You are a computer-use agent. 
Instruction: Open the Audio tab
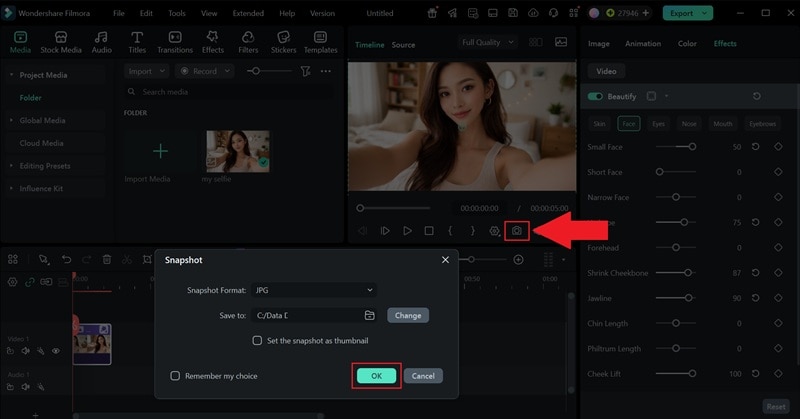click(102, 42)
